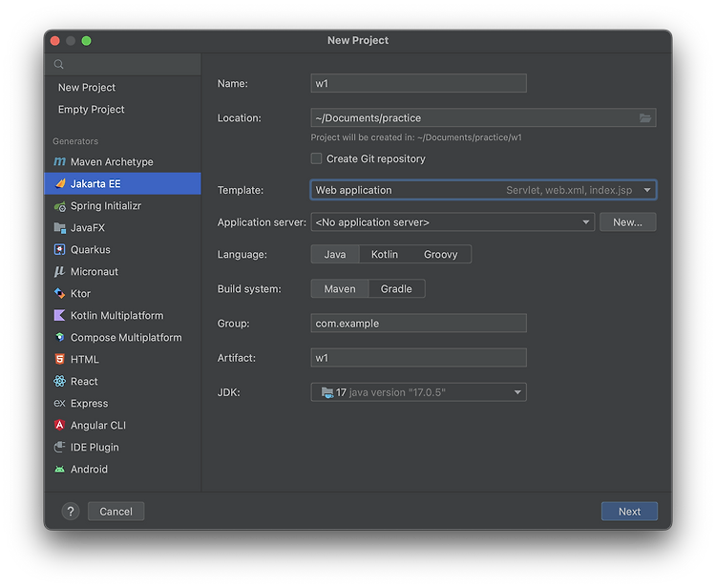Select Express generator label
716x588 pixels.
pos(89,403)
